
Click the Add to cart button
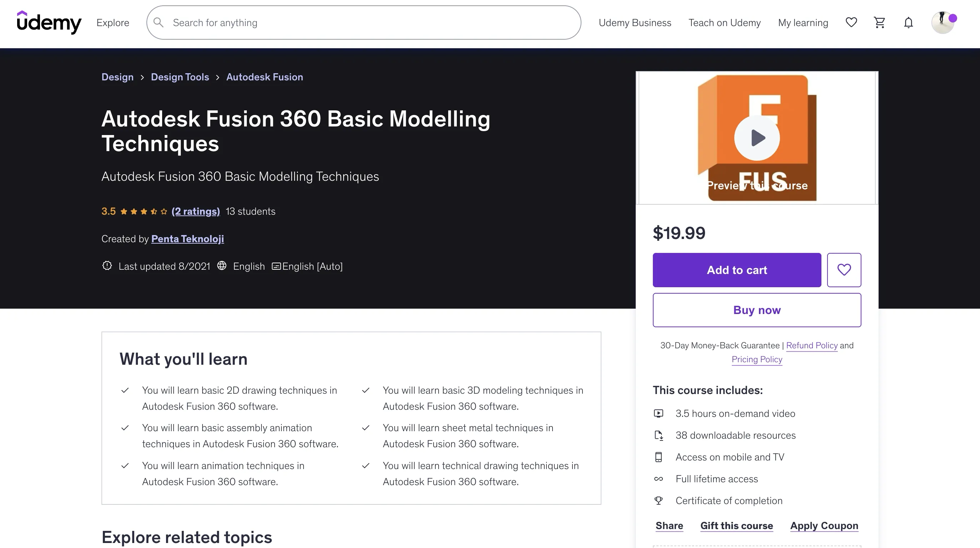pos(736,270)
